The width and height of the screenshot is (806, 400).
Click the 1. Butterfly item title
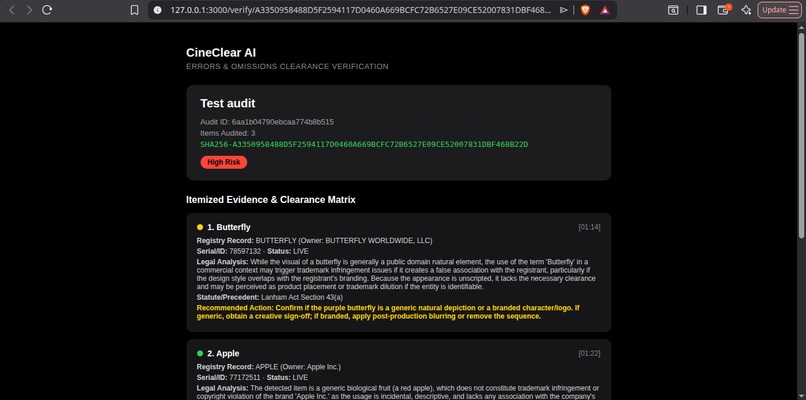[x=229, y=227]
